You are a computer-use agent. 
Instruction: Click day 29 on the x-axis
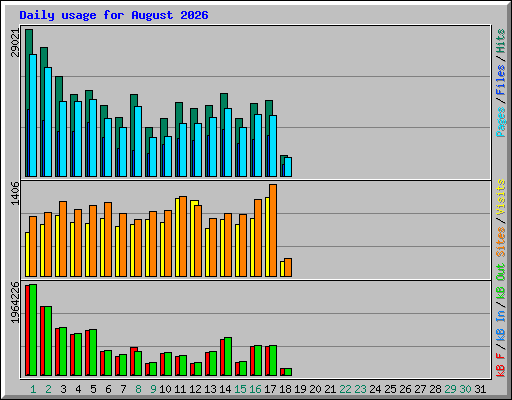pyautogui.click(x=450, y=389)
